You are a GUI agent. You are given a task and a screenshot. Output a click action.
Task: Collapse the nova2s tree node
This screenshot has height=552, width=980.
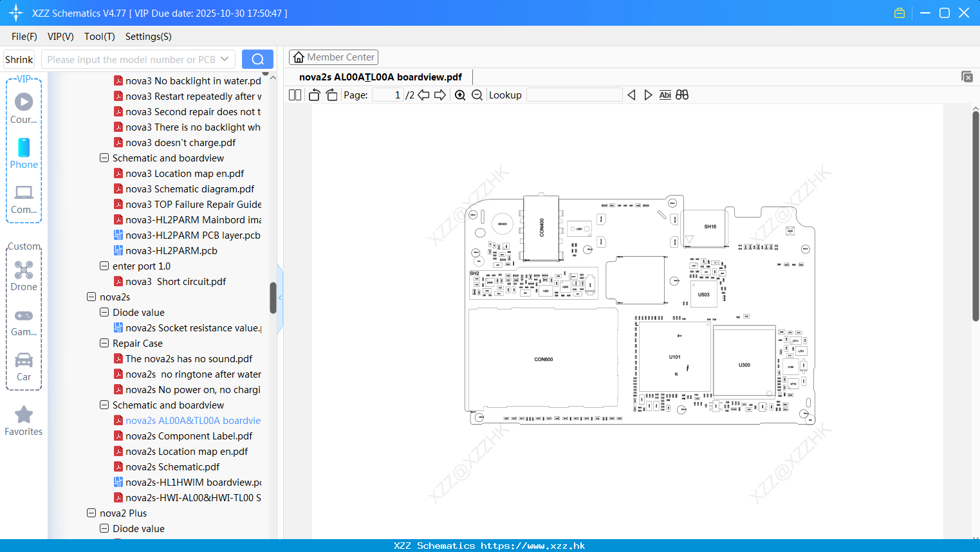(91, 297)
